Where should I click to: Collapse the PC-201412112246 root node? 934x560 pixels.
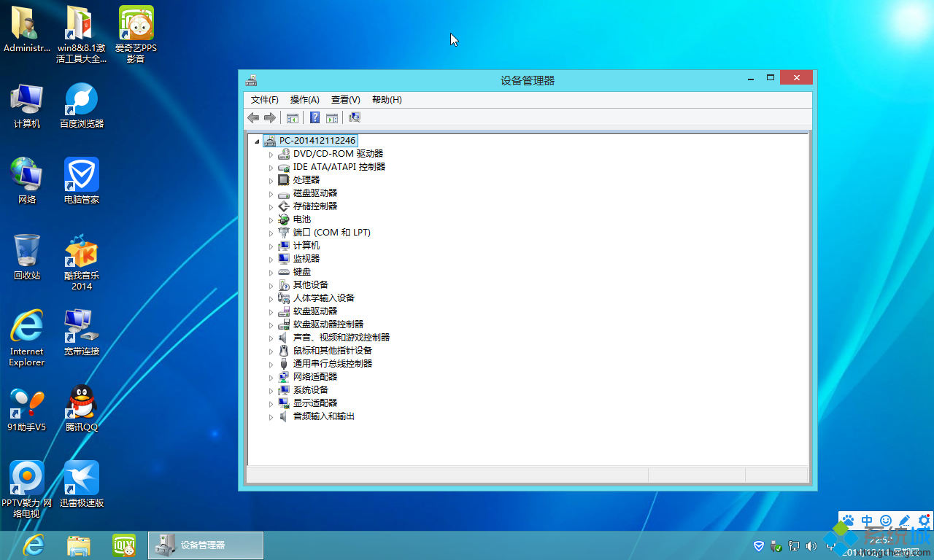coord(256,141)
